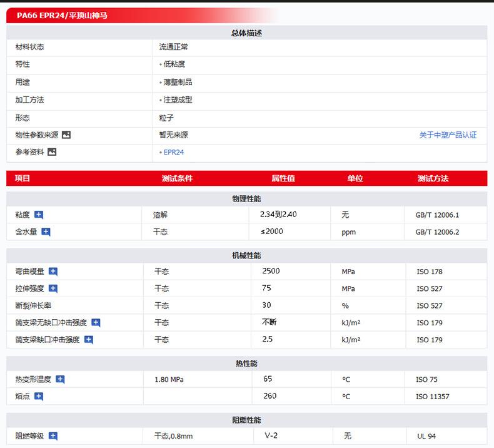Click the plus icon beside 熔点

39,396
